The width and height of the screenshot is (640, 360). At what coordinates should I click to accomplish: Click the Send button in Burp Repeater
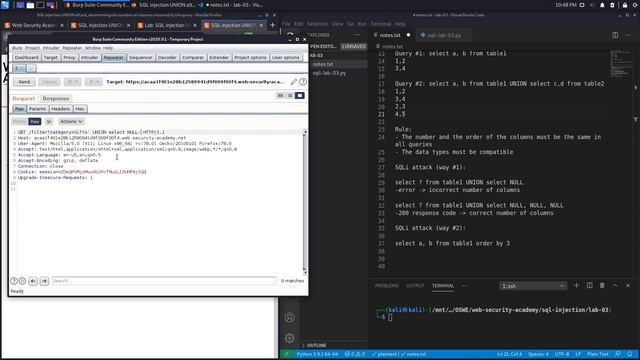point(24,82)
